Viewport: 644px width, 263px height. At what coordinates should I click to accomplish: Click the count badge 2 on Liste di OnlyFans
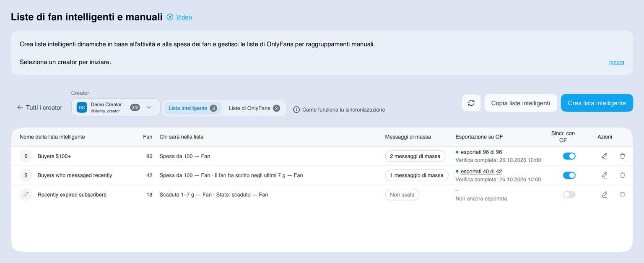[276, 108]
